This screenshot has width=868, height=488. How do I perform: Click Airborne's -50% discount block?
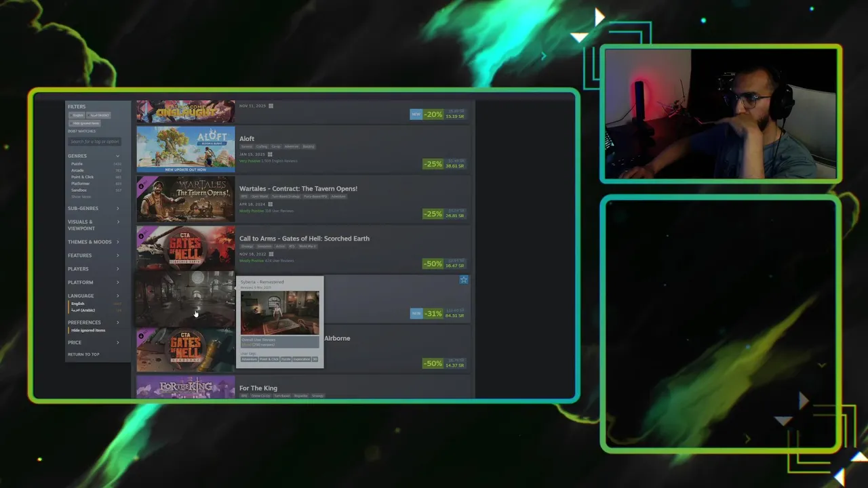pyautogui.click(x=444, y=363)
